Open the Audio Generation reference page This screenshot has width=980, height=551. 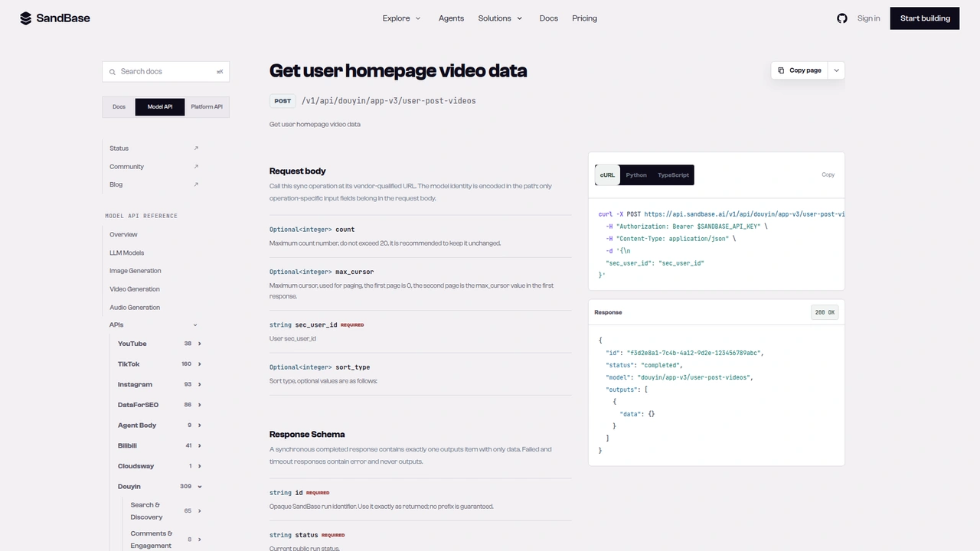pyautogui.click(x=135, y=308)
